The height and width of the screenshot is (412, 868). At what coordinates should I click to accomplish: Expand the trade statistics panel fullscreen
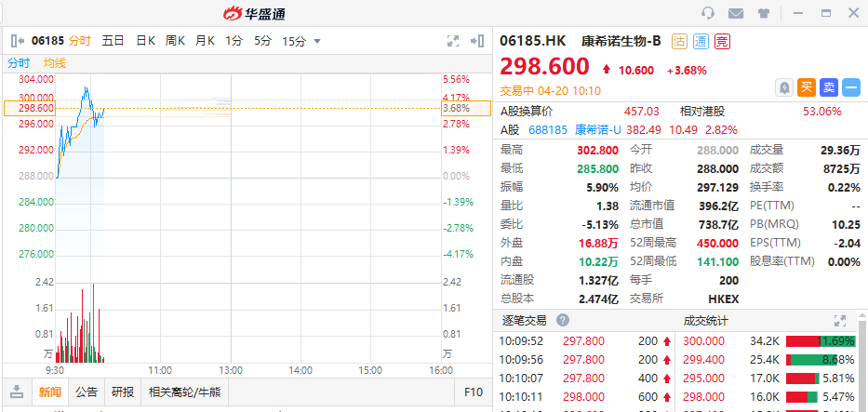[840, 321]
